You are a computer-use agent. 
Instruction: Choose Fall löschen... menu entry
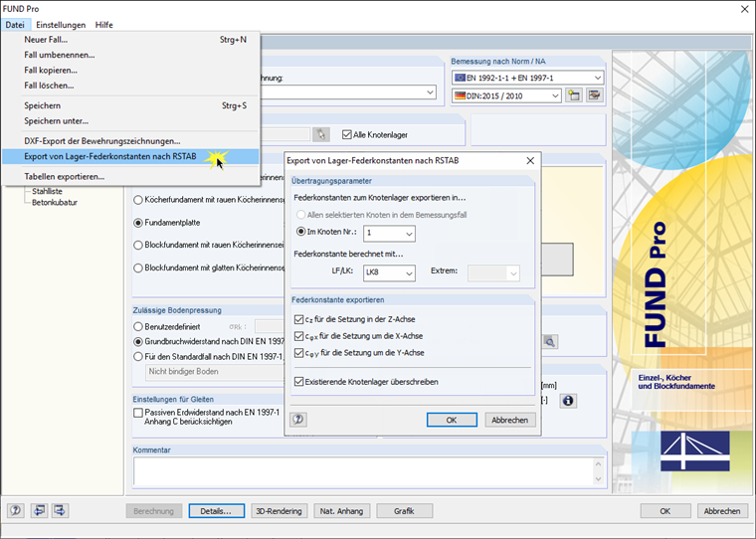pyautogui.click(x=130, y=86)
